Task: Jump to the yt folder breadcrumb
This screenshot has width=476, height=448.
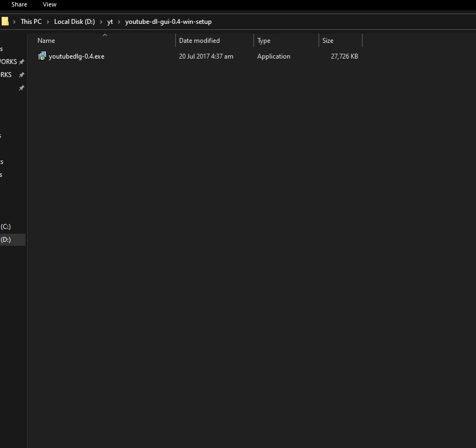Action: (x=110, y=22)
